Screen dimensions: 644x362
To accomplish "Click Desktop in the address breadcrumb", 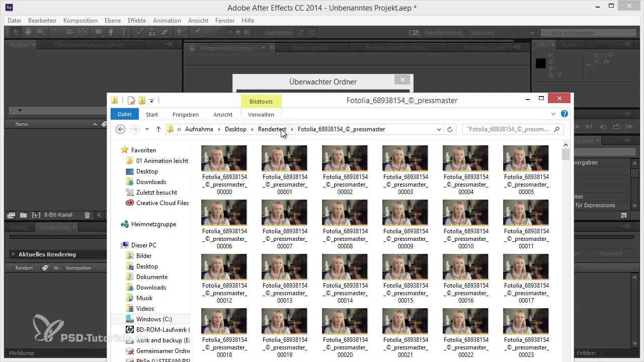I will pos(235,129).
